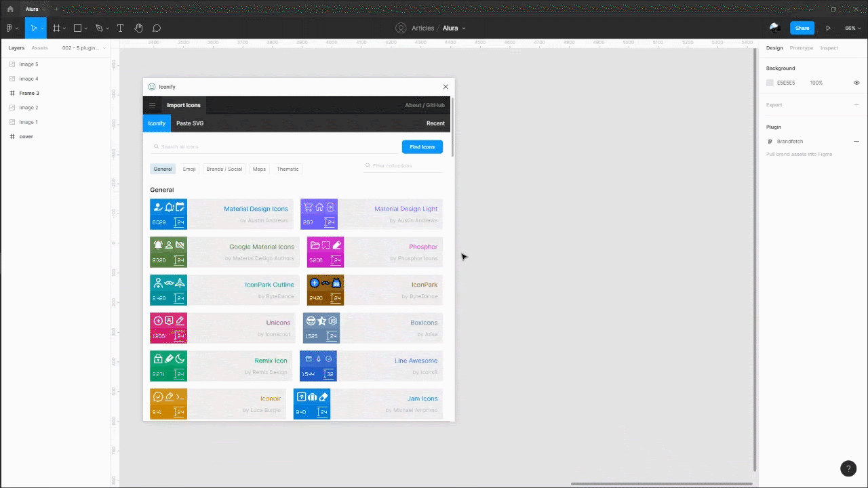Open the help question mark button

[848, 468]
